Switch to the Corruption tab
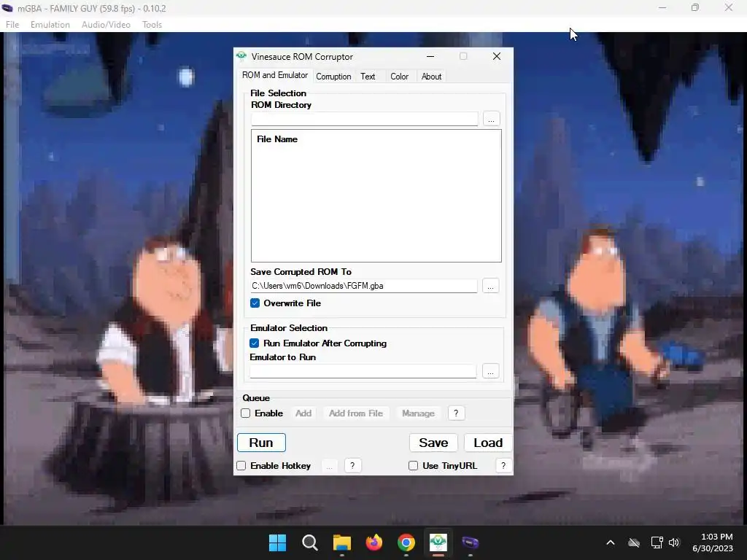Image resolution: width=747 pixels, height=560 pixels. pos(333,76)
